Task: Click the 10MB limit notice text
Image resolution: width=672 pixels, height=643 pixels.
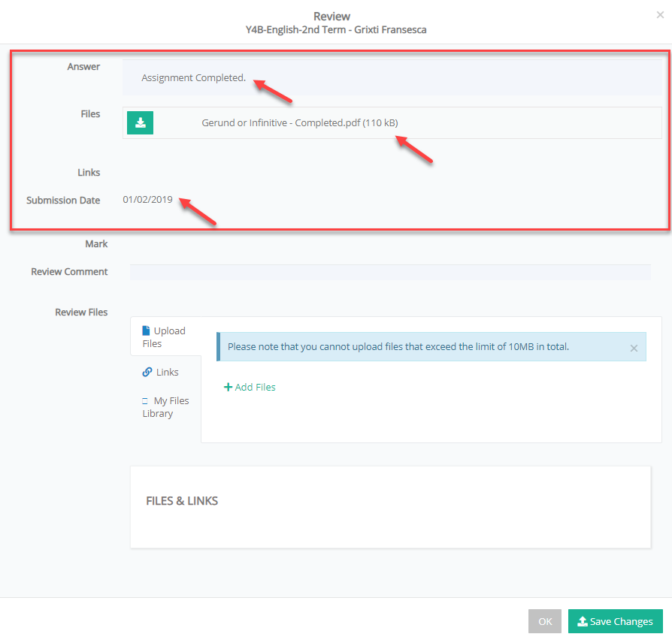Action: point(398,347)
